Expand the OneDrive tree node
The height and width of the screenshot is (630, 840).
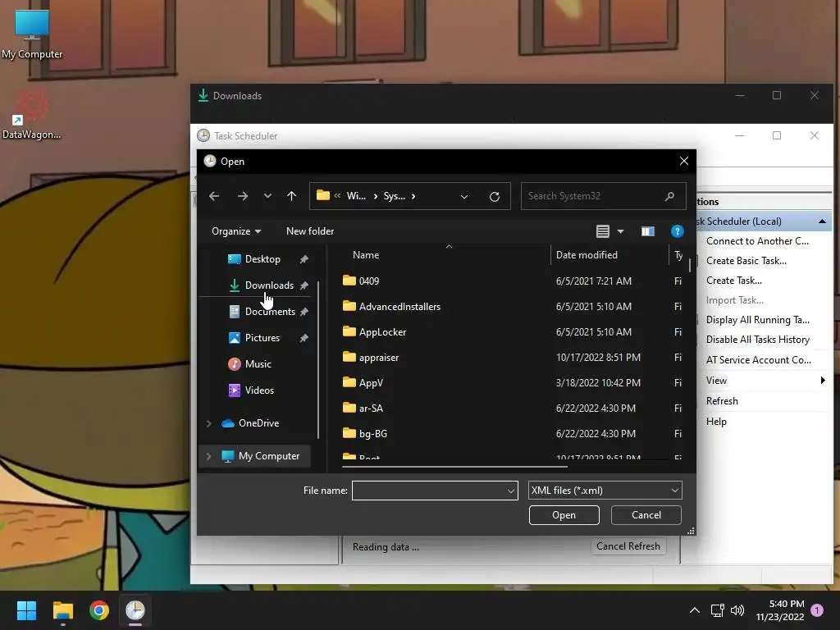[x=209, y=423]
